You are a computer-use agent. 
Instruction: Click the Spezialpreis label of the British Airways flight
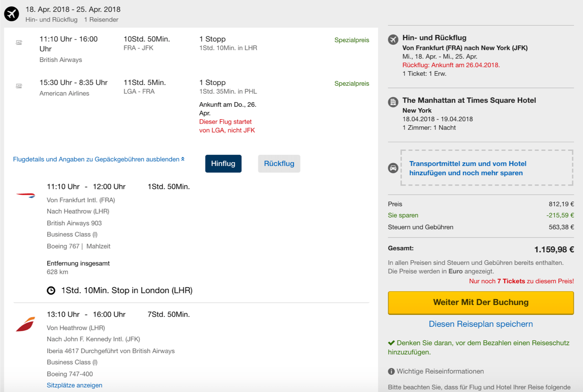coord(352,40)
